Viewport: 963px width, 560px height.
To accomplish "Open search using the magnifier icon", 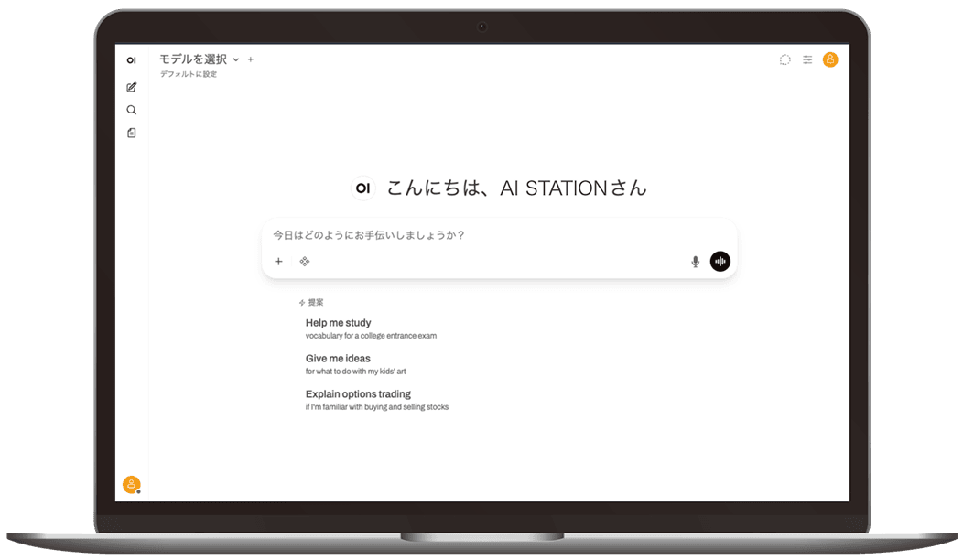I will pyautogui.click(x=131, y=109).
